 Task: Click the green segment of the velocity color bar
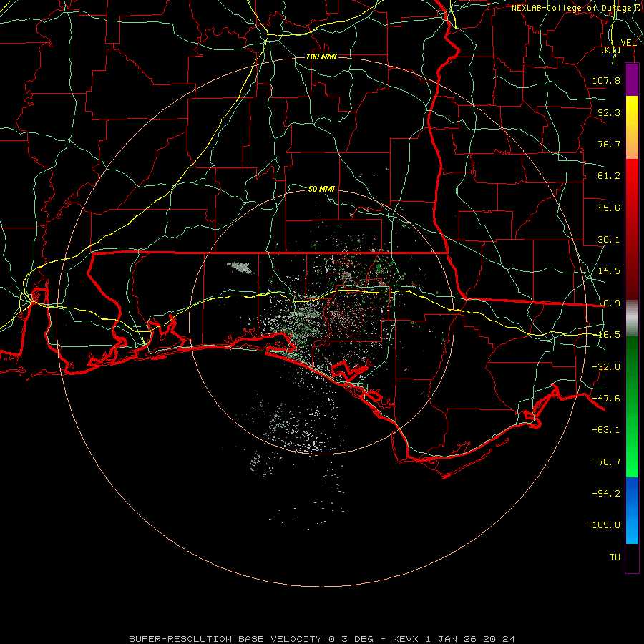(x=632, y=406)
